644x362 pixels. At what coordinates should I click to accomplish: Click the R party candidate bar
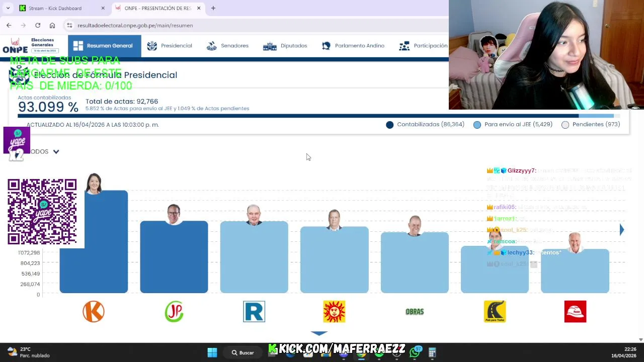(x=254, y=257)
